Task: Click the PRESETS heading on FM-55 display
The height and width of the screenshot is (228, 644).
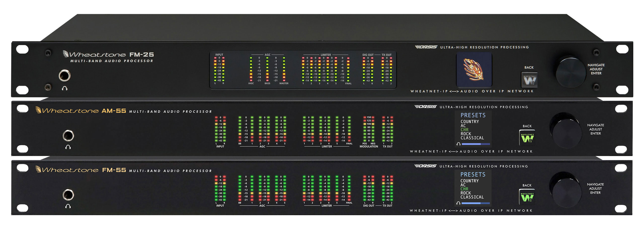Action: (x=473, y=174)
